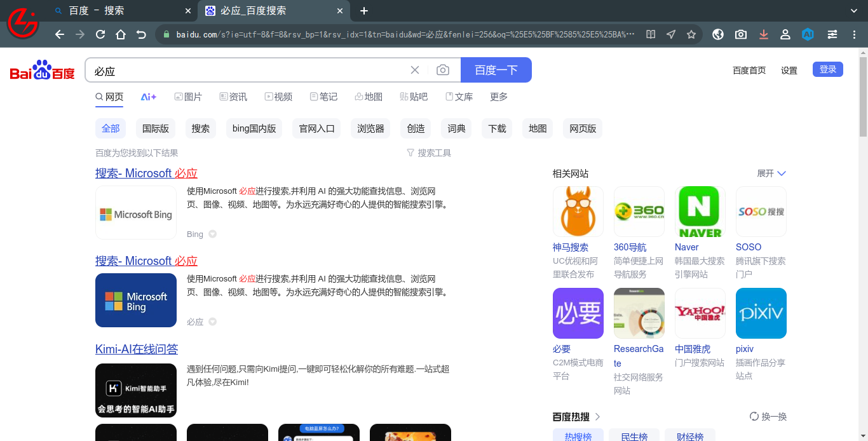The height and width of the screenshot is (441, 868).
Task: Open 神马搜索 llama thumbnail
Action: pos(578,212)
